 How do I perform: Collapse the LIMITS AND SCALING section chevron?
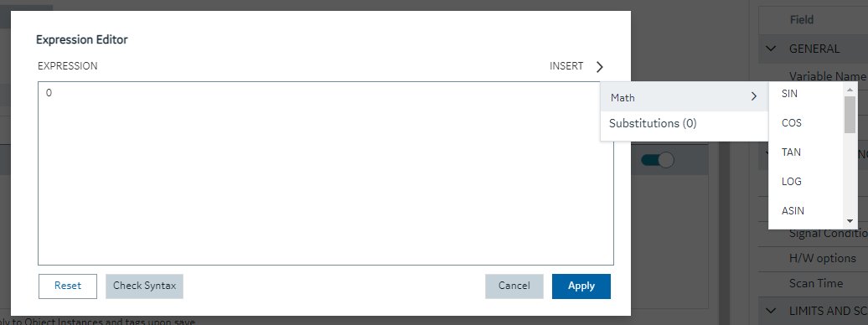(x=771, y=310)
